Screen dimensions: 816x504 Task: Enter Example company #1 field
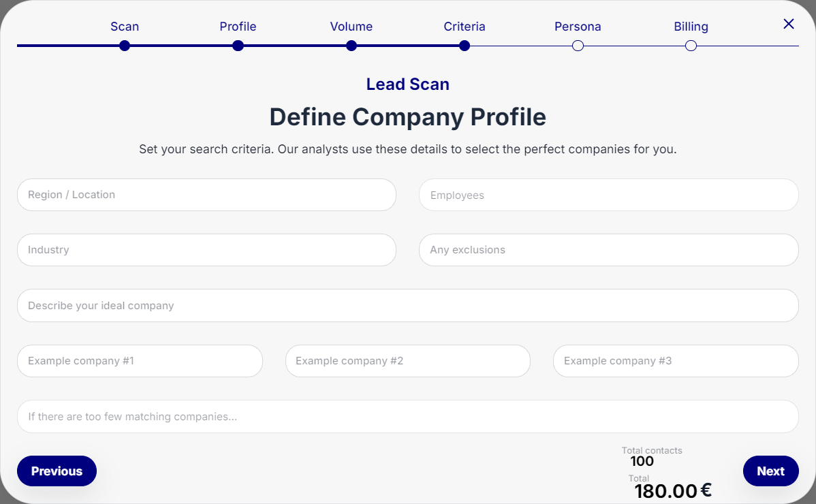point(140,361)
